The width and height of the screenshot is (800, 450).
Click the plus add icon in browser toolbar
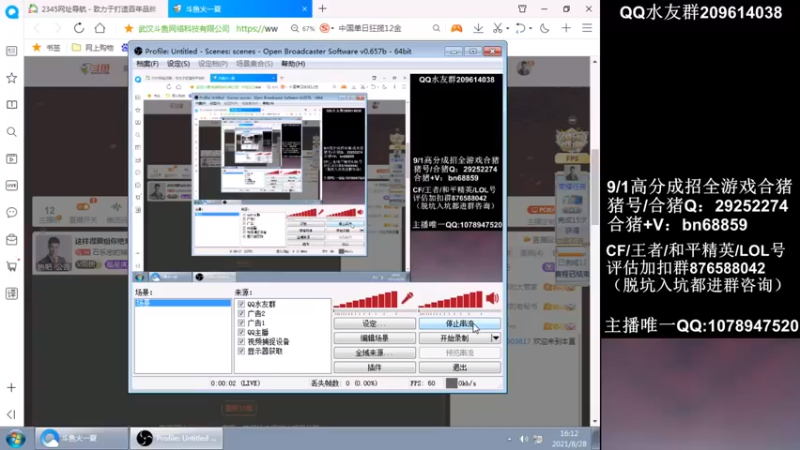pos(566,29)
